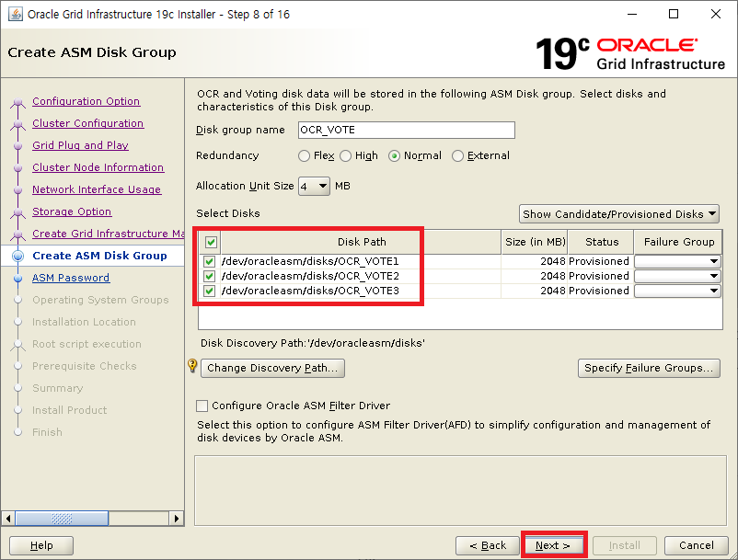This screenshot has height=560, width=738.
Task: Select High redundancy option
Action: 345,155
